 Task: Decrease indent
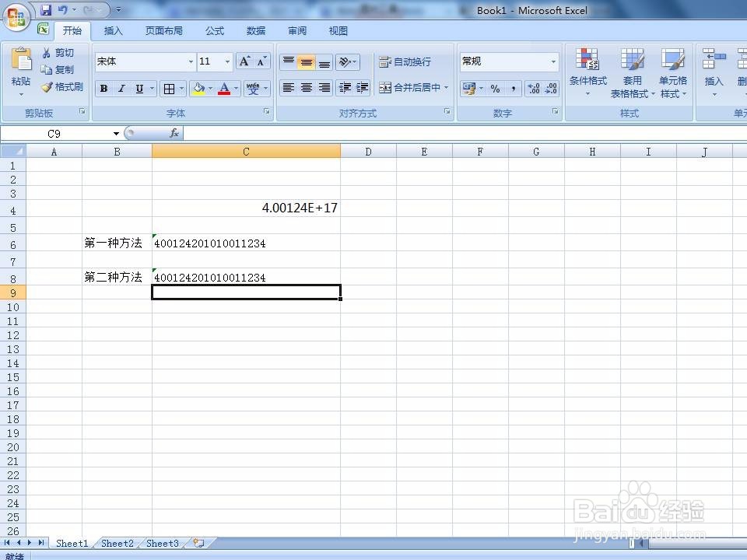pyautogui.click(x=345, y=88)
